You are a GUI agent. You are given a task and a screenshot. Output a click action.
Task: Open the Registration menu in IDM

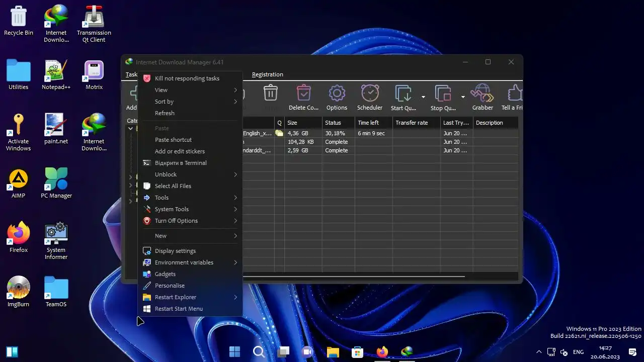(x=267, y=74)
